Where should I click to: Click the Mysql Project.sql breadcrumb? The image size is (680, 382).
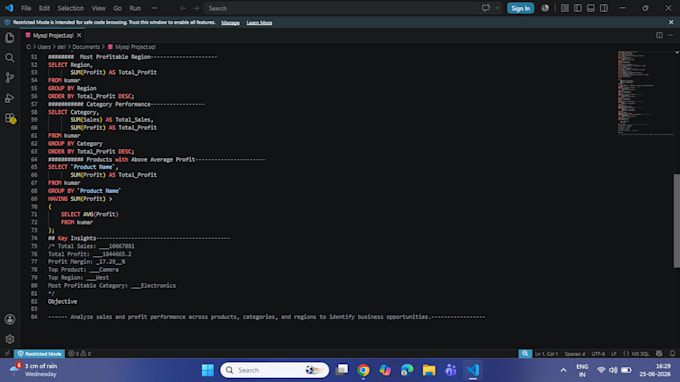tap(132, 47)
